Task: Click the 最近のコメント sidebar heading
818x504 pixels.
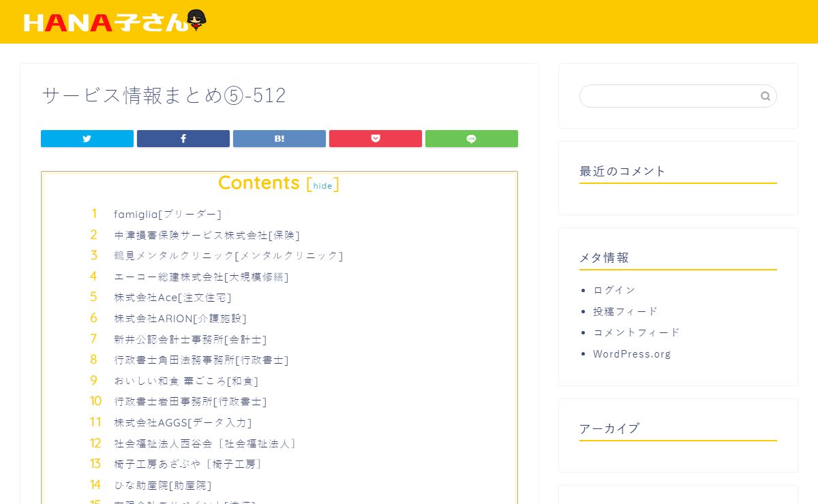Action: (622, 171)
